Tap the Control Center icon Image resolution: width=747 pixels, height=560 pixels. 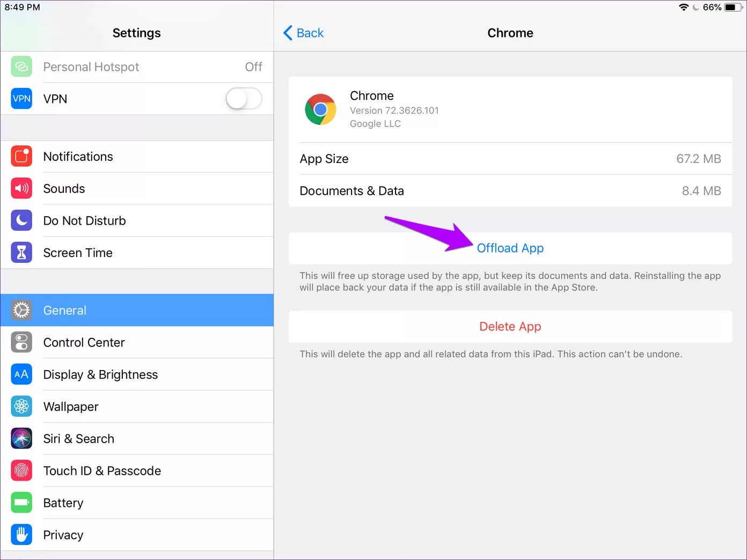(x=21, y=342)
